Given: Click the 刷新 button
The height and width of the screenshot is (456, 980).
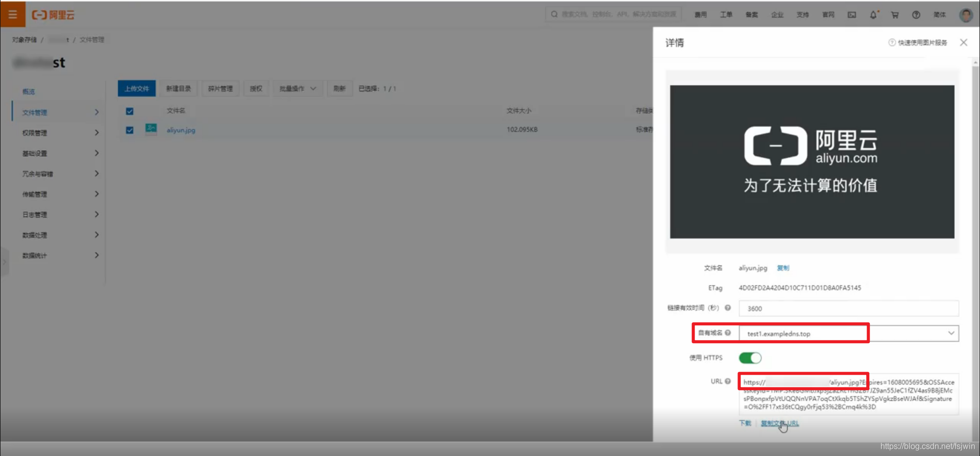Looking at the screenshot, I should [x=339, y=88].
